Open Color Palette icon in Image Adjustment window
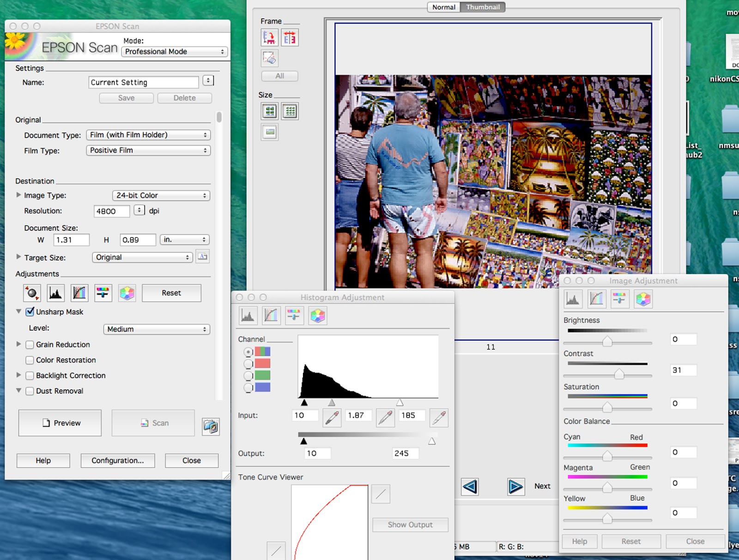Screen dimensions: 739x560 coord(643,299)
